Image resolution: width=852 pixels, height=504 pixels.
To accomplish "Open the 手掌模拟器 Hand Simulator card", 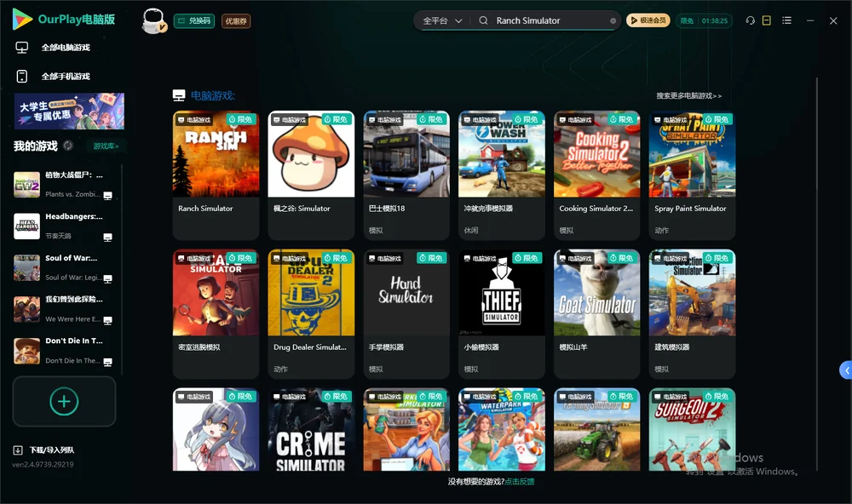I will pos(406,313).
